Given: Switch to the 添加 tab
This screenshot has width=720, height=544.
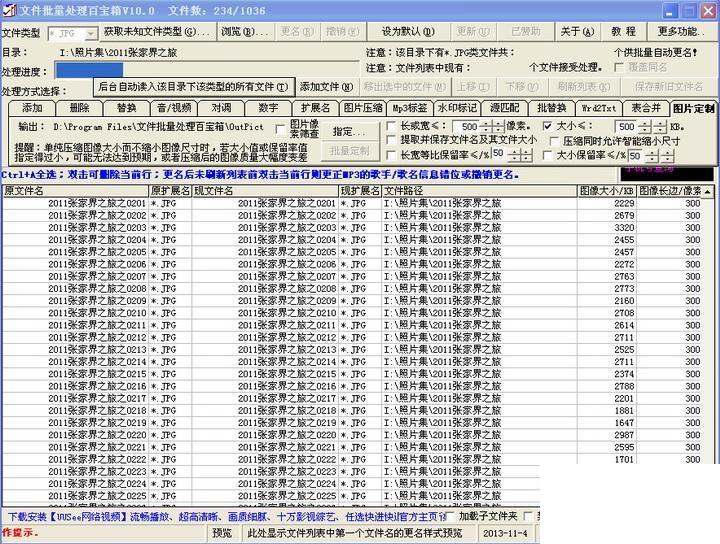Looking at the screenshot, I should (x=32, y=108).
